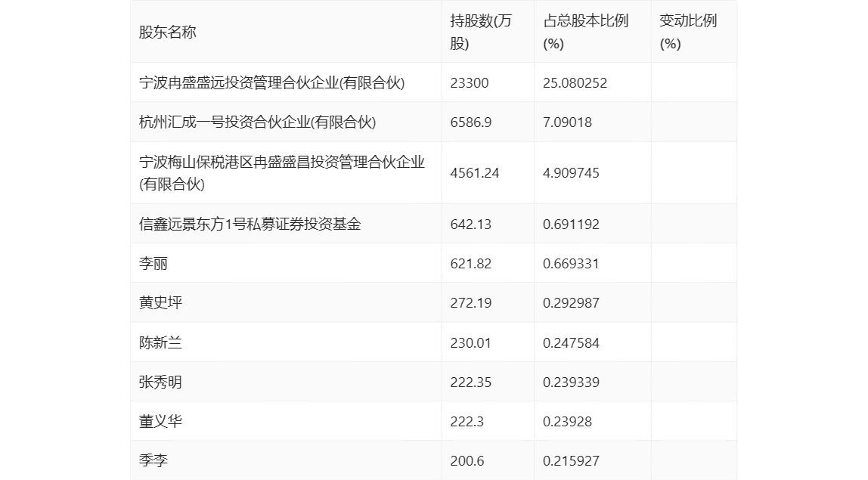
Task: Click the 642.13 shares value
Action: tap(470, 225)
